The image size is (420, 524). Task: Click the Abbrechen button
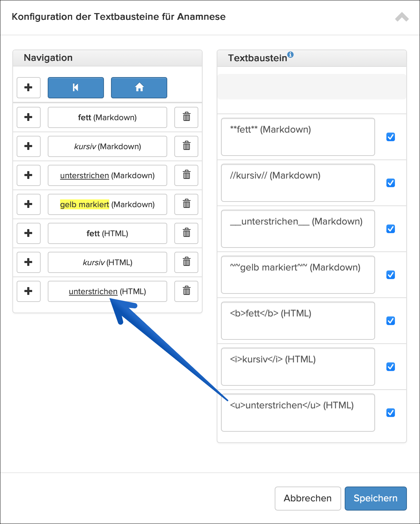coord(308,498)
